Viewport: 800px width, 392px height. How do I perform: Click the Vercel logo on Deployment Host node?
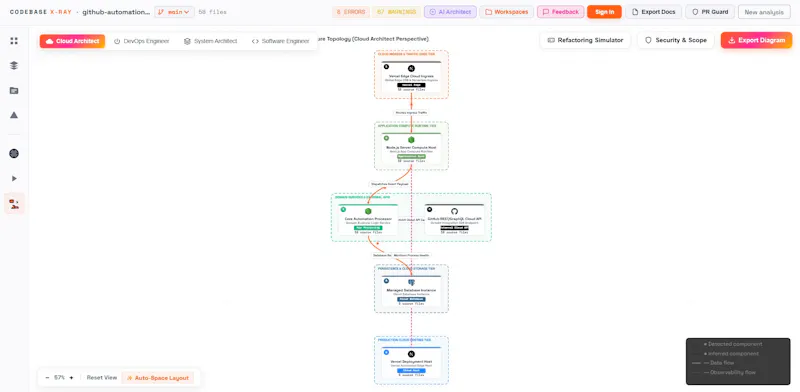(411, 354)
